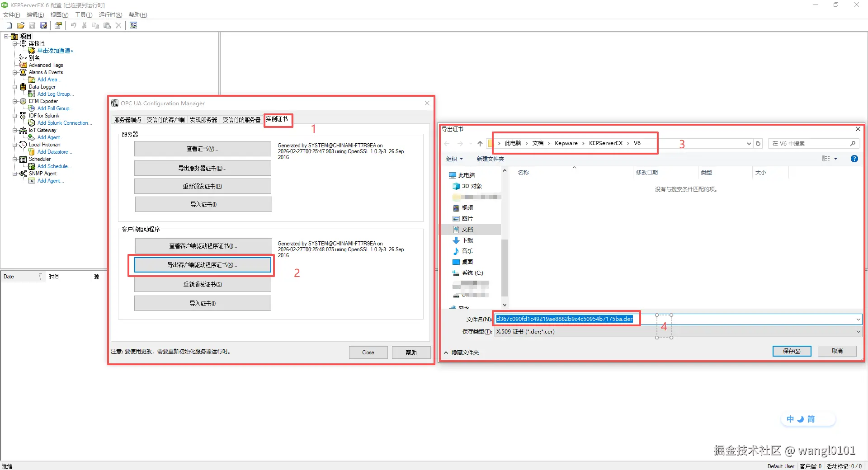Select the Alarms & Events bell icon
This screenshot has height=470, width=868.
23,72
